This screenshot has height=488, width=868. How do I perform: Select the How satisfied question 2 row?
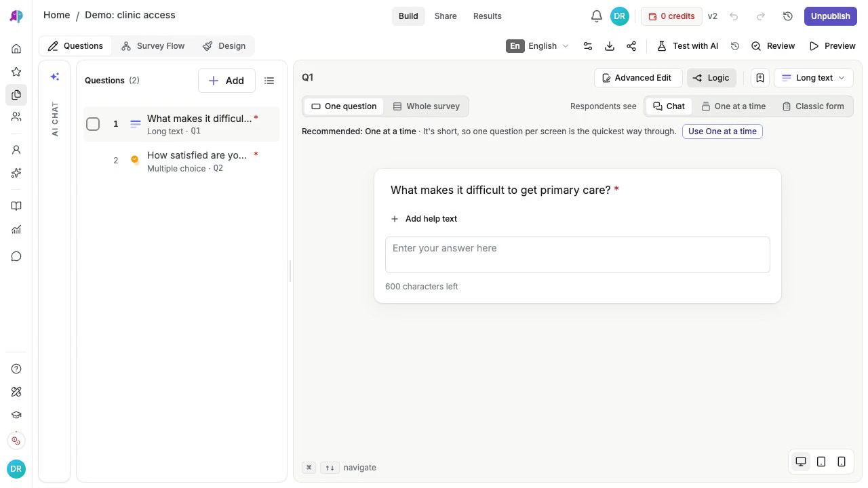(181, 161)
